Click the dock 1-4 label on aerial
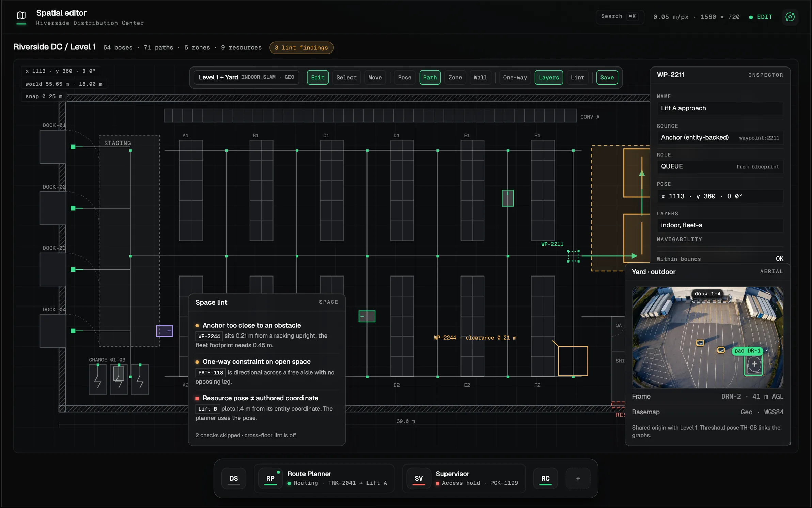The height and width of the screenshot is (508, 812). [707, 294]
